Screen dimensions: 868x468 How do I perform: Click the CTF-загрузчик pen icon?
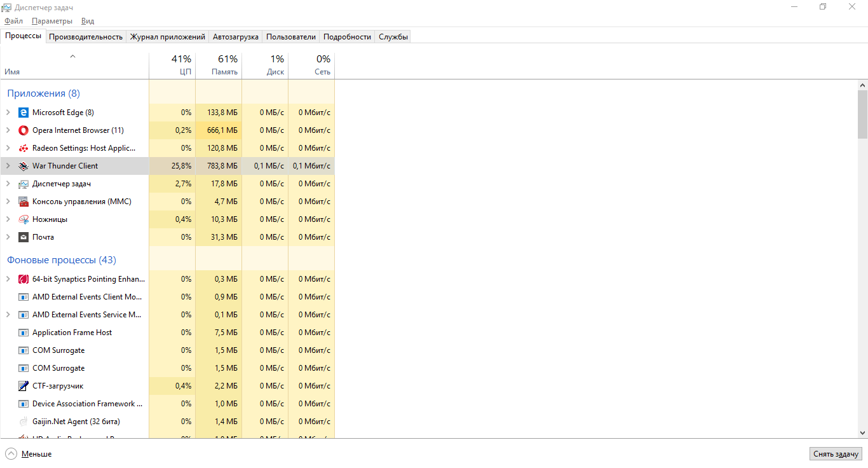point(24,386)
